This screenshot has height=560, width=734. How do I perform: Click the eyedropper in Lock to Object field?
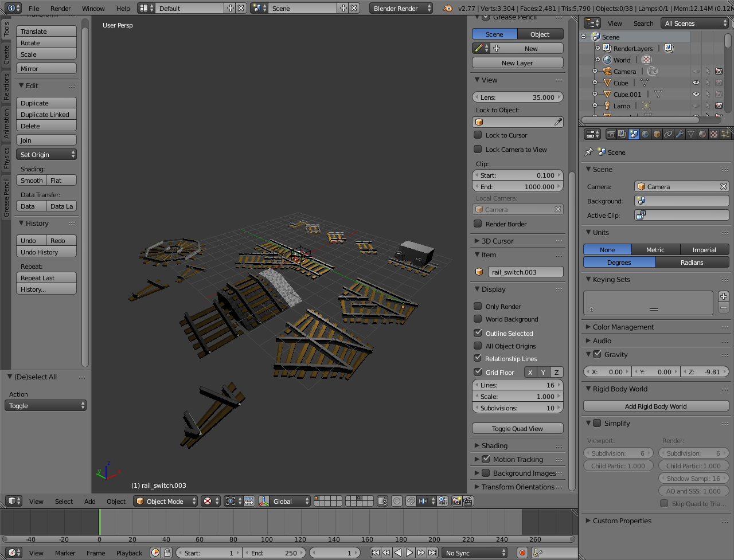[557, 122]
